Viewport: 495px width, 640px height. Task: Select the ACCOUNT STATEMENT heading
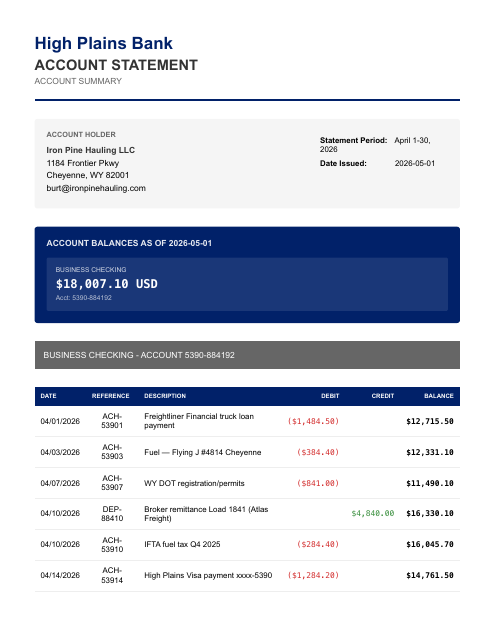click(116, 65)
